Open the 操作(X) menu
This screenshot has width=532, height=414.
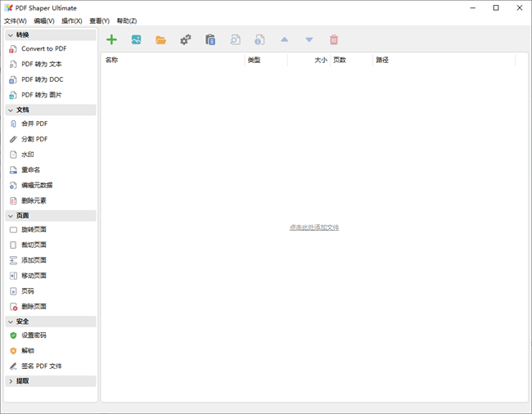point(72,20)
